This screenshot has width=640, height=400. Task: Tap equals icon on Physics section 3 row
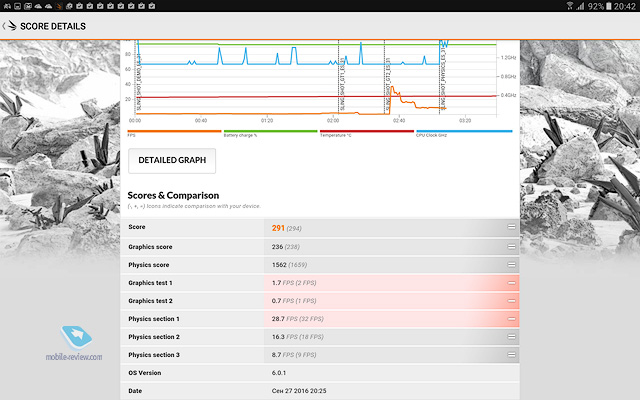511,355
